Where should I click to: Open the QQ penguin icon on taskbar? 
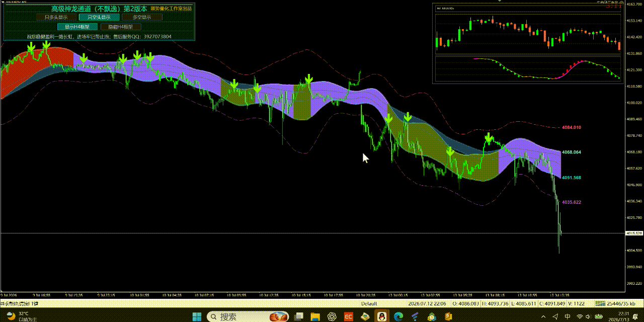382,316
